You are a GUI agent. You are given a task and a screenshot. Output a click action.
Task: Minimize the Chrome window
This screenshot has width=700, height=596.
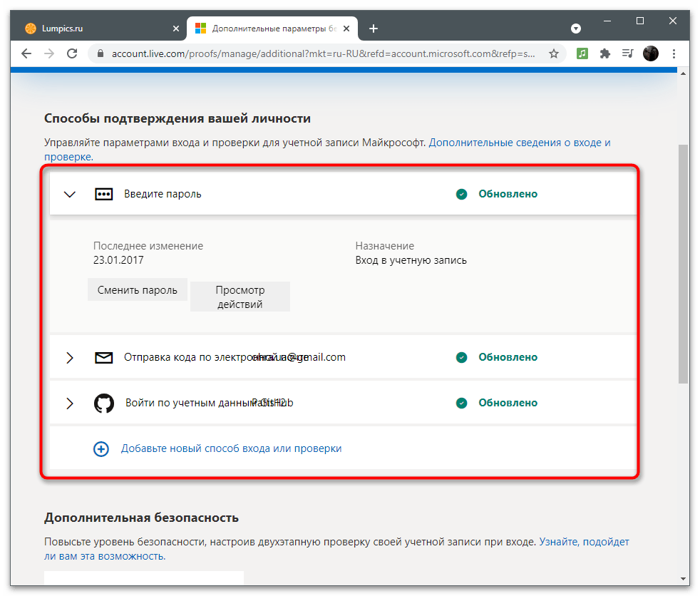(607, 21)
